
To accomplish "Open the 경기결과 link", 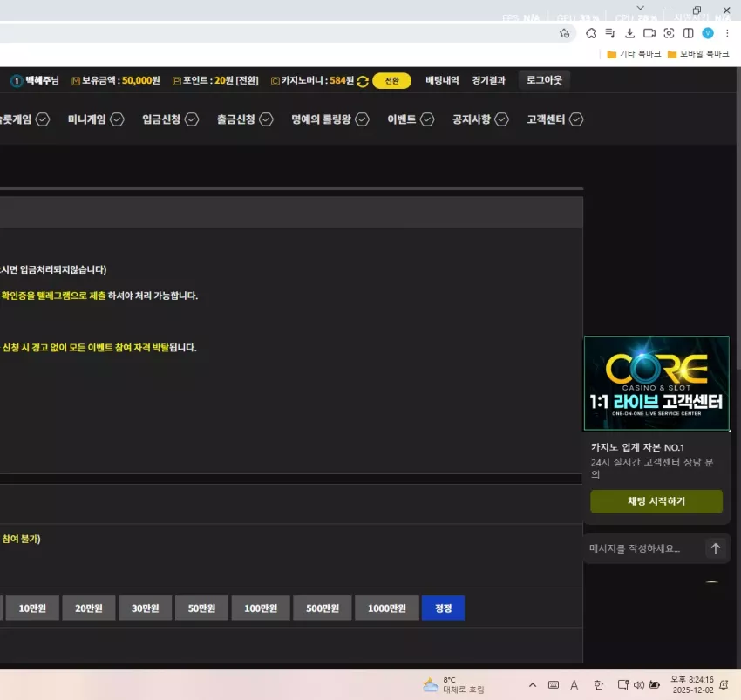I will 489,80.
